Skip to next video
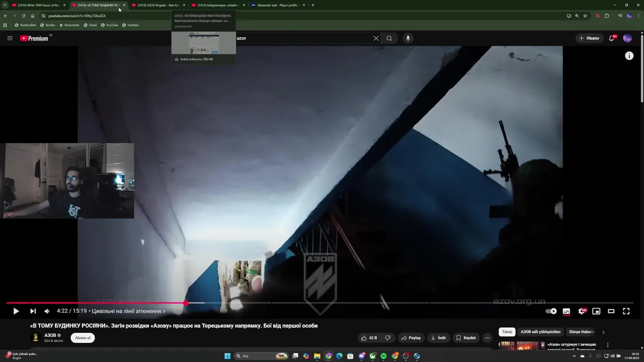This screenshot has width=644, height=362. pyautogui.click(x=33, y=311)
